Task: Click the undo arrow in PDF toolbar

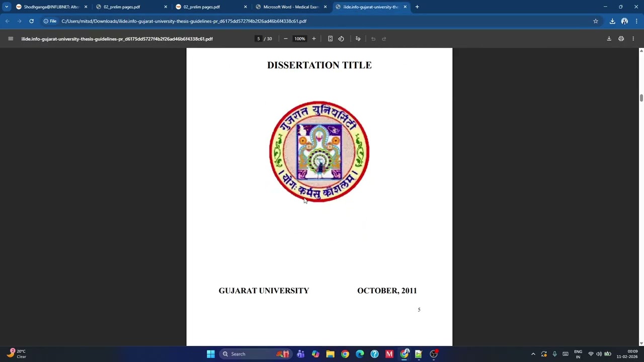Action: pyautogui.click(x=373, y=39)
